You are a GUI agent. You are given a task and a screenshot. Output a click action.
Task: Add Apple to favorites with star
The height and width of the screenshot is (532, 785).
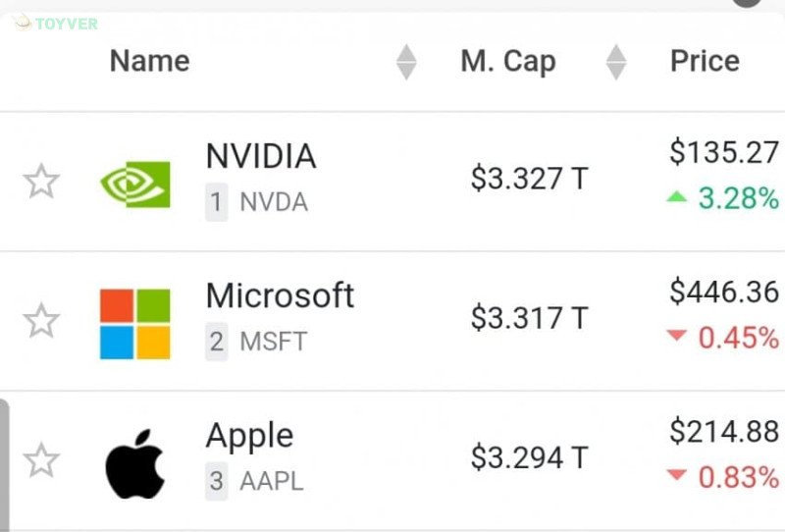[x=41, y=460]
